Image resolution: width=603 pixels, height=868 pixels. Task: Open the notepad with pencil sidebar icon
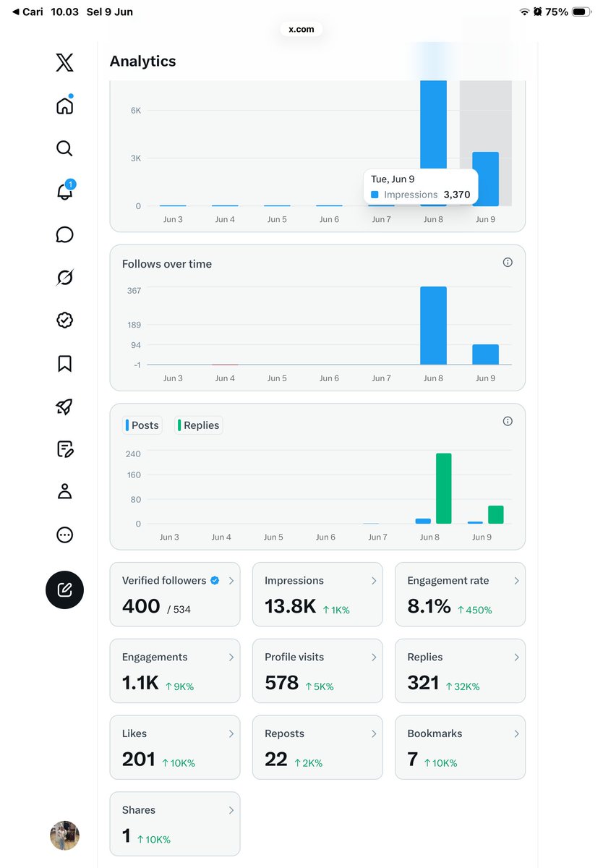click(64, 449)
